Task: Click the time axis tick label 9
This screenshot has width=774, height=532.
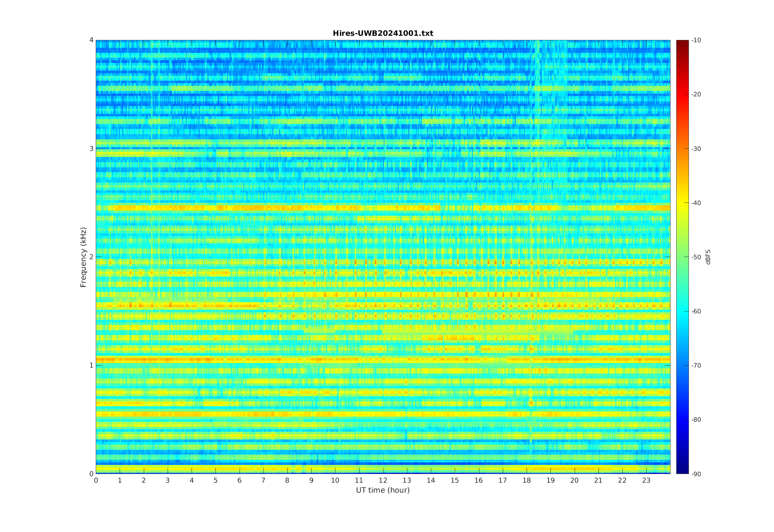Action: point(311,480)
